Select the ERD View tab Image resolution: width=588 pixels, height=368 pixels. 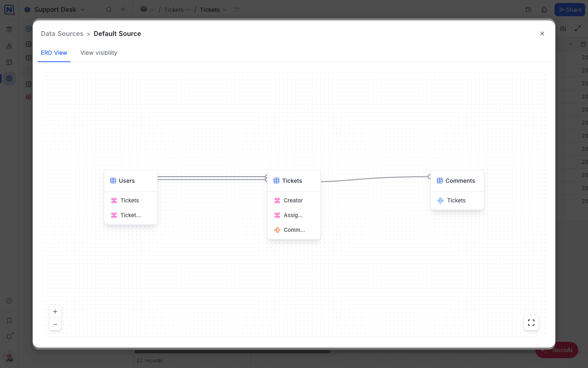[54, 53]
